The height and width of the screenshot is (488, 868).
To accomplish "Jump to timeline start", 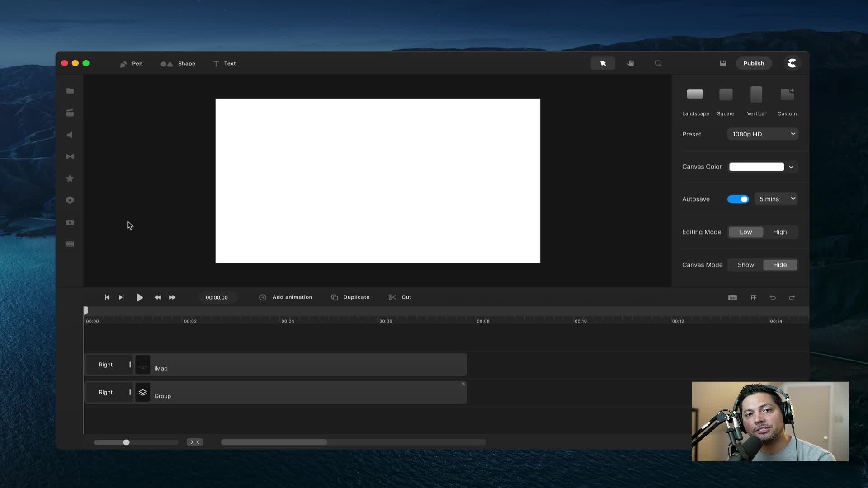I will (x=107, y=297).
